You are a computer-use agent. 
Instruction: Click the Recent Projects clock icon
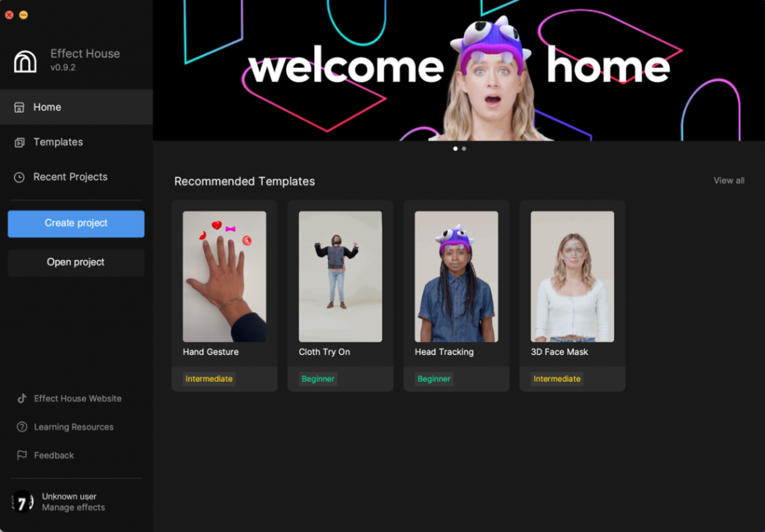coord(19,177)
